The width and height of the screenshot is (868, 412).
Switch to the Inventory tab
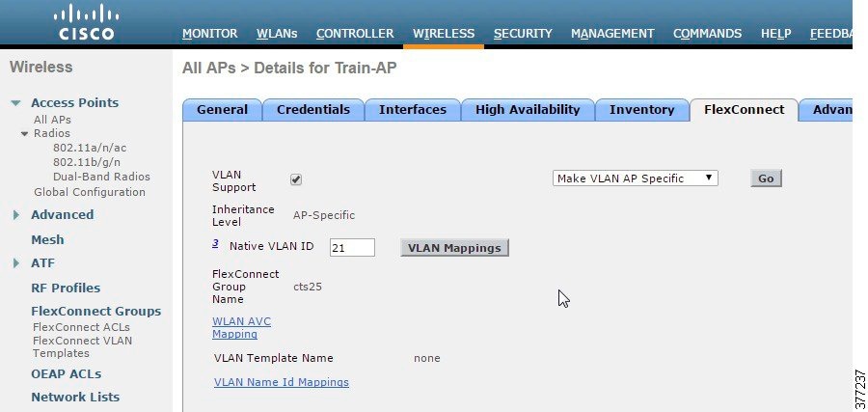pos(641,110)
